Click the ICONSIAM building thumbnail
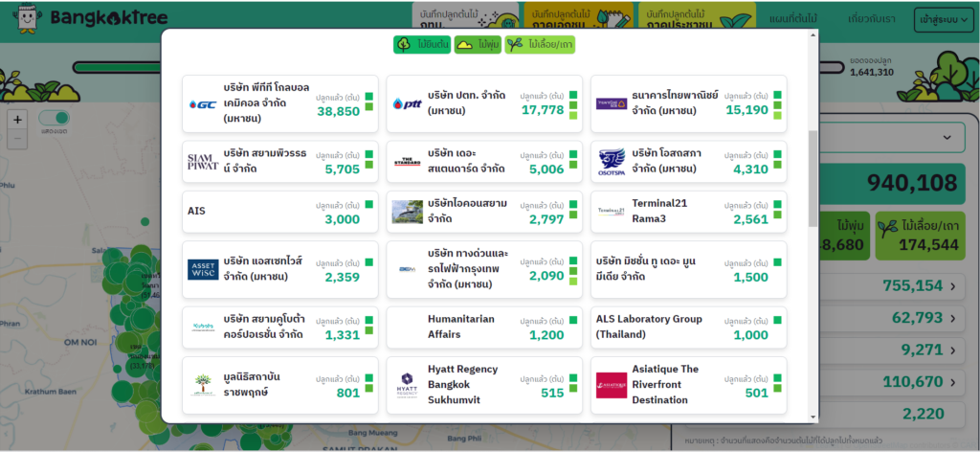 (407, 212)
